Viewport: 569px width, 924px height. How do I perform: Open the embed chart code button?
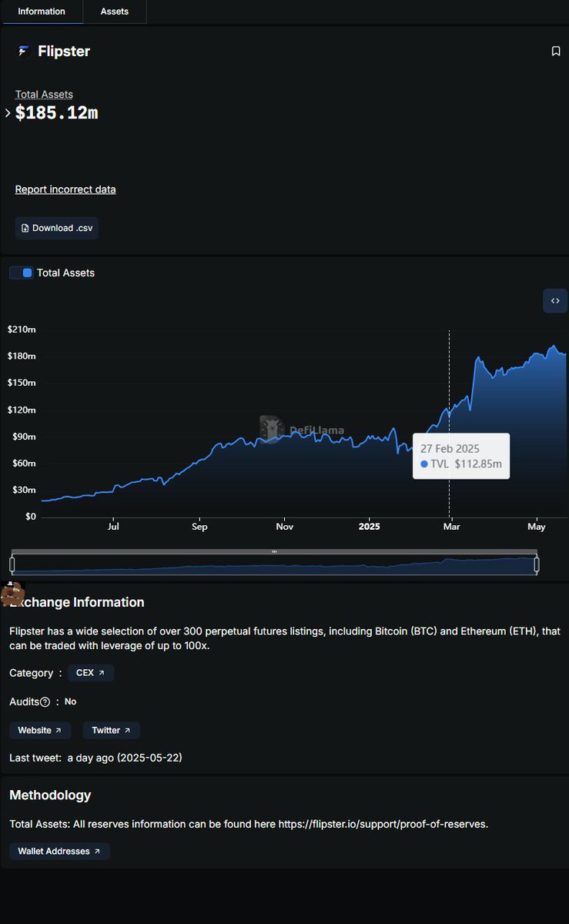(555, 301)
